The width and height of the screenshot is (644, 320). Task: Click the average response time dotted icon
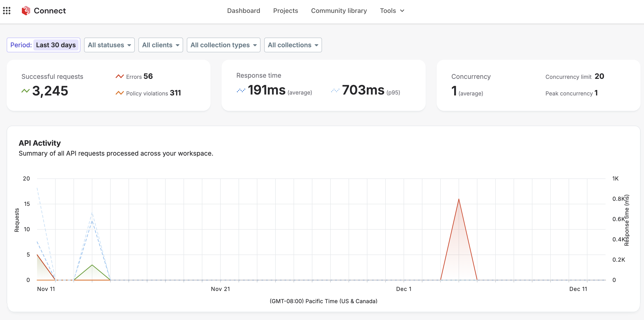241,90
